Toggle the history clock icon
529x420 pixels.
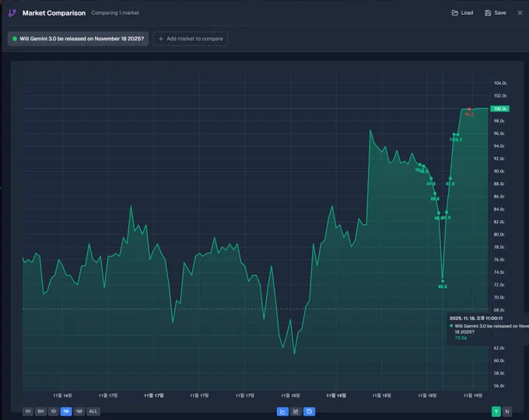pyautogui.click(x=309, y=411)
